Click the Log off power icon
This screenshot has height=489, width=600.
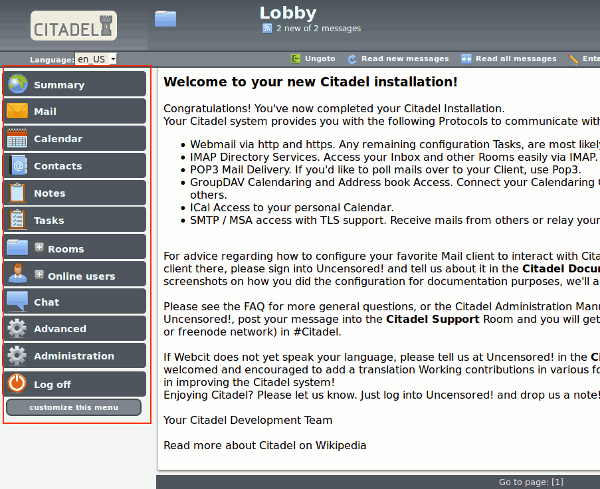17,383
